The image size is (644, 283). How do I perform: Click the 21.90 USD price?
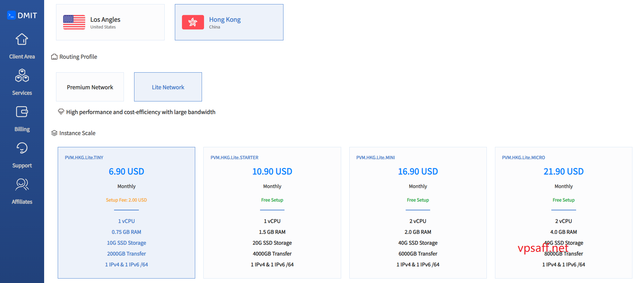point(564,171)
